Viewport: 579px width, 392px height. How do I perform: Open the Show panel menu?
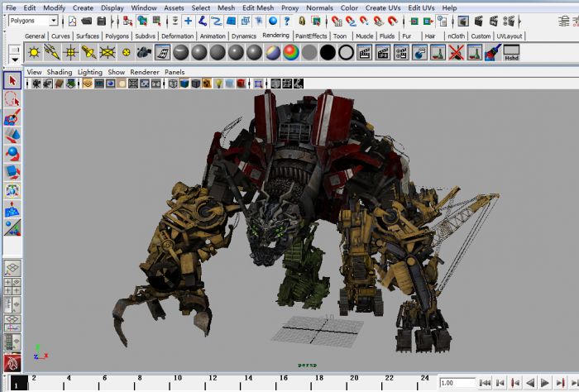coord(116,72)
